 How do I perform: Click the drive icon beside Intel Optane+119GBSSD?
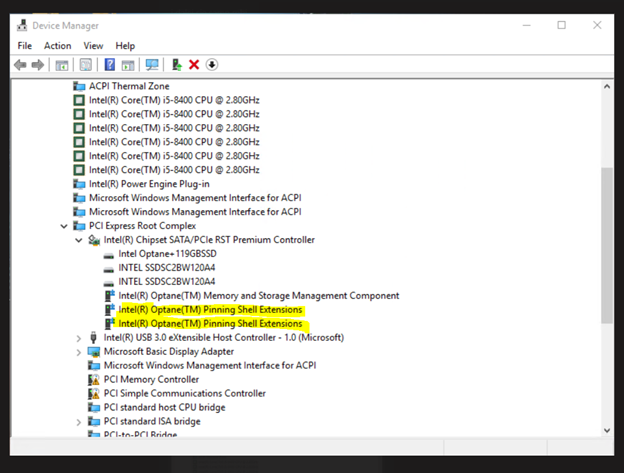109,255
